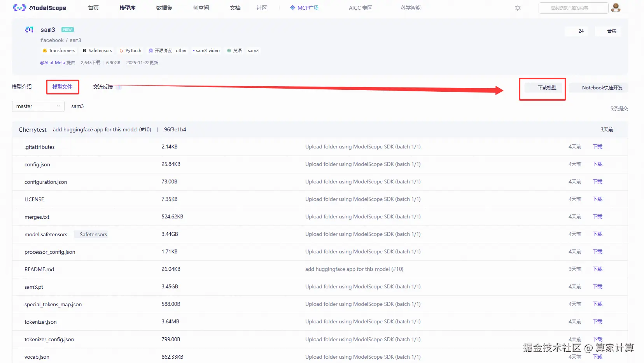Open 模型库 in top navigation
644x363 pixels.
pos(128,8)
